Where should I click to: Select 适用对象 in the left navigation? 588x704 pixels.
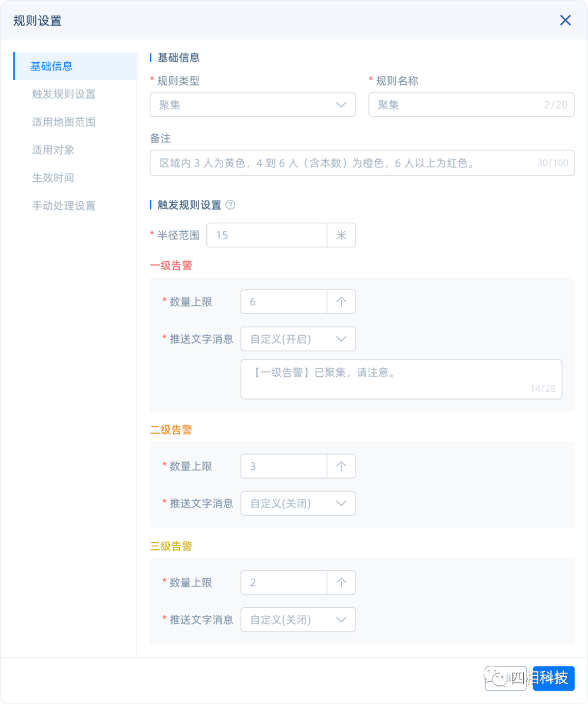pos(52,150)
